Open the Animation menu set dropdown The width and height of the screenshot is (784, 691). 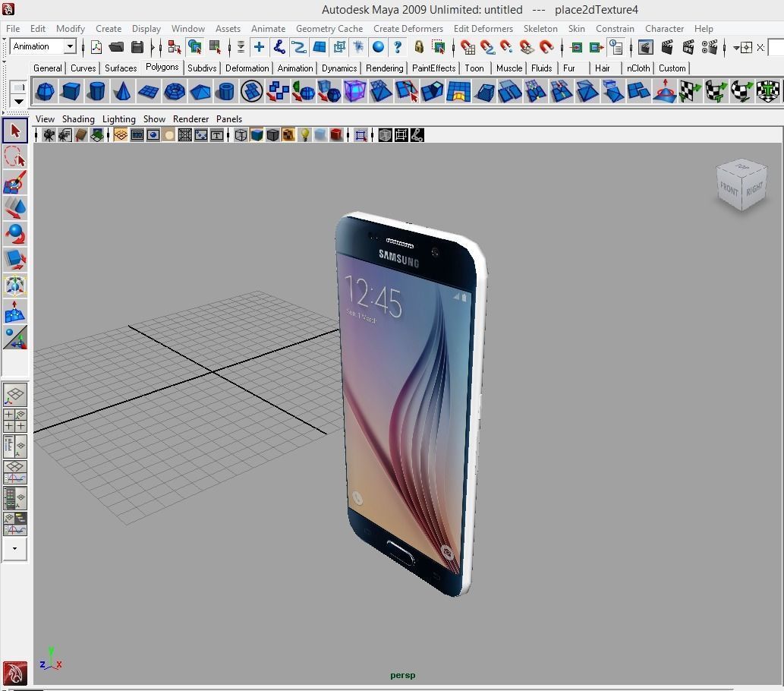[x=70, y=46]
